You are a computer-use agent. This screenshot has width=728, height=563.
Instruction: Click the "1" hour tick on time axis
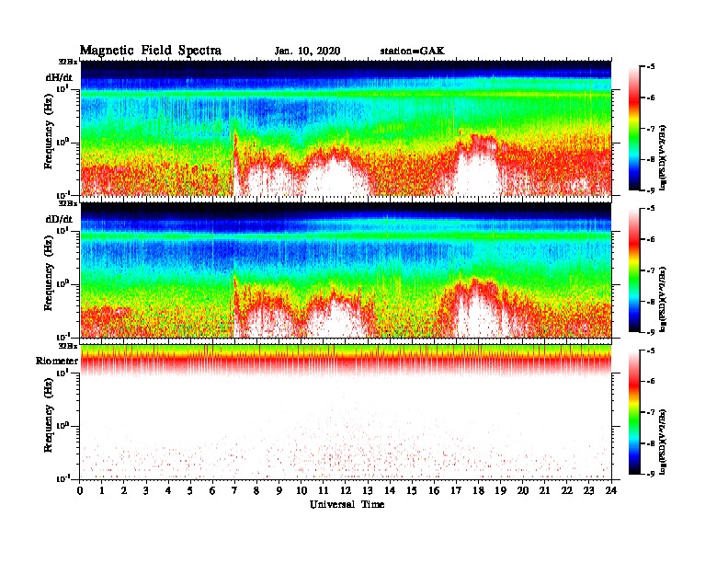click(102, 491)
